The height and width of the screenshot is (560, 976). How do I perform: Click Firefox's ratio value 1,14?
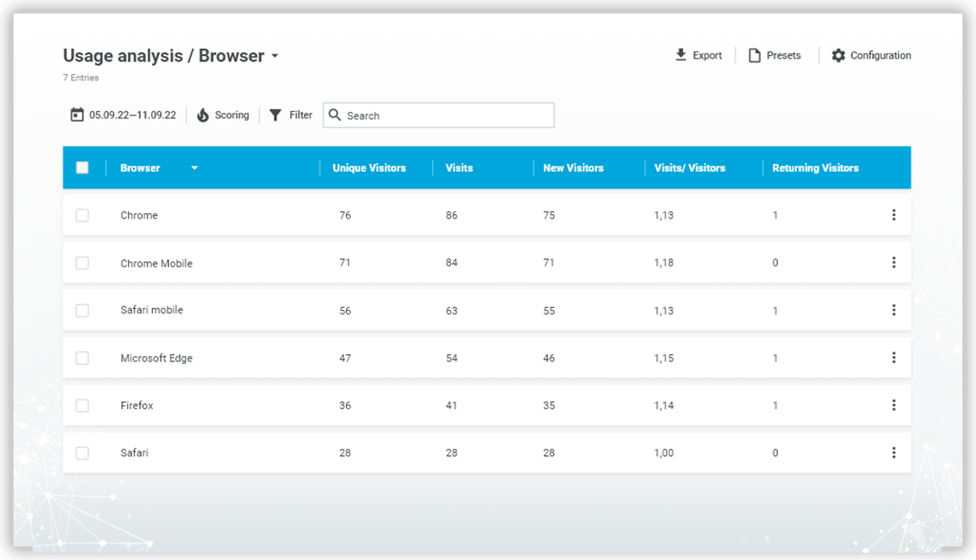663,406
